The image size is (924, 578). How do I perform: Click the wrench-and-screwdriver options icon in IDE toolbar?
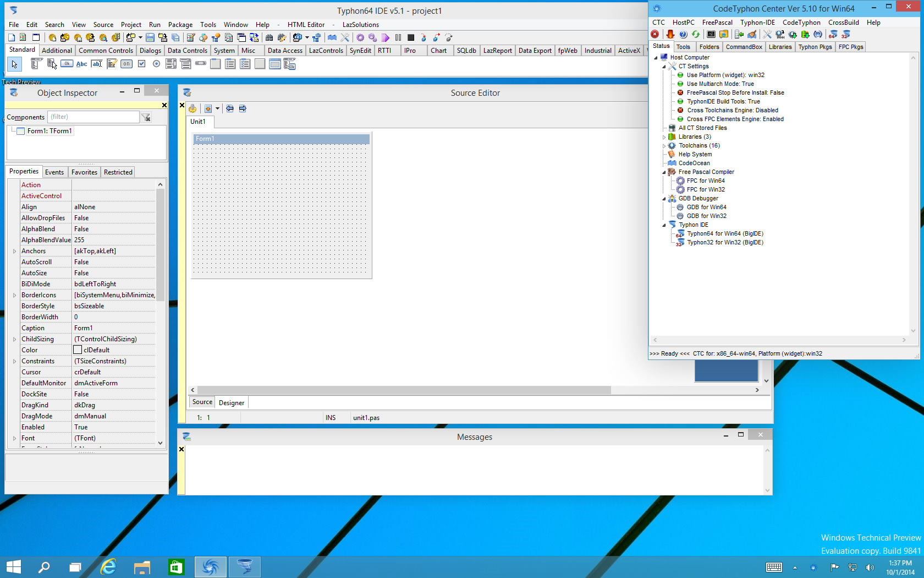click(345, 37)
